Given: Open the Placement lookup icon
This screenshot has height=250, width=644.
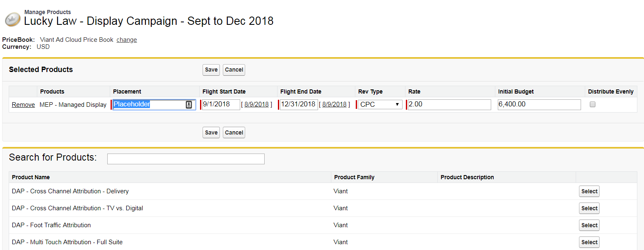Looking at the screenshot, I should (189, 105).
